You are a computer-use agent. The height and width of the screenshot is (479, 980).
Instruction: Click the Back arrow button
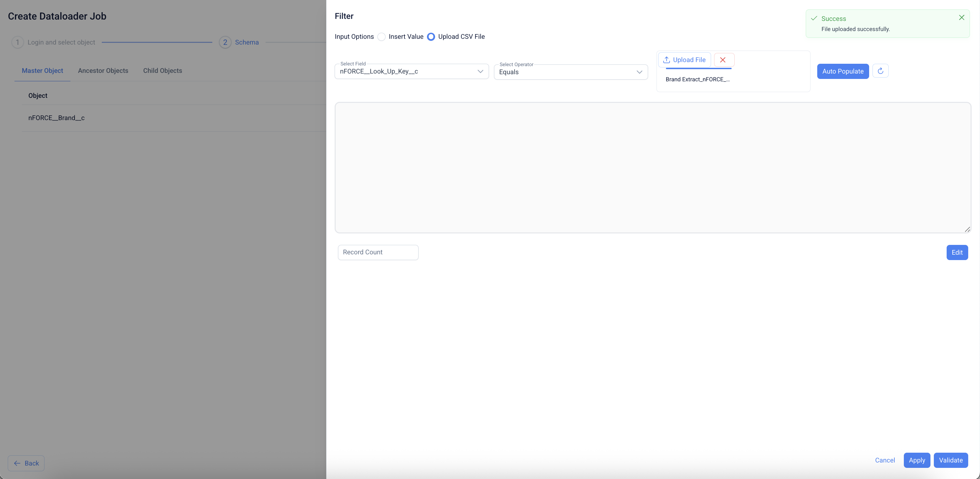tap(26, 463)
